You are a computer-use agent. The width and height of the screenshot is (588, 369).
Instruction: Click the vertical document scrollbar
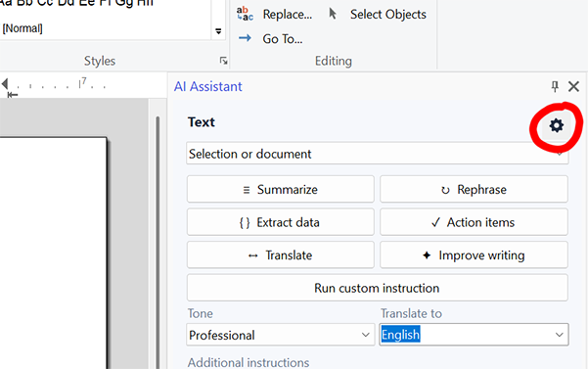point(158,243)
